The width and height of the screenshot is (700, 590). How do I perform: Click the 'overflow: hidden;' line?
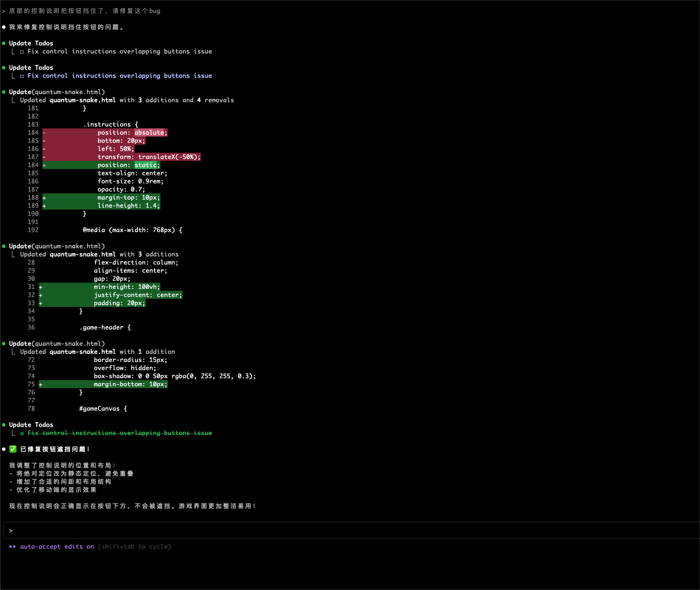(x=125, y=368)
